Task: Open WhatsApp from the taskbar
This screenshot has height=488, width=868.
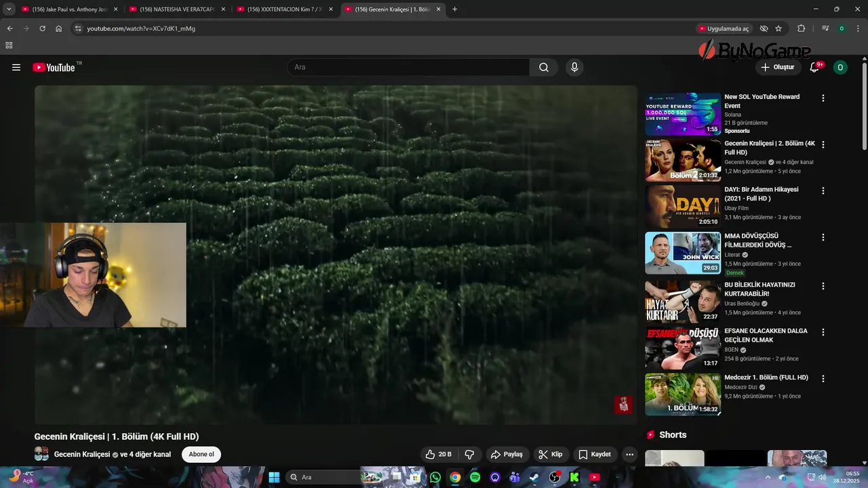Action: click(435, 477)
